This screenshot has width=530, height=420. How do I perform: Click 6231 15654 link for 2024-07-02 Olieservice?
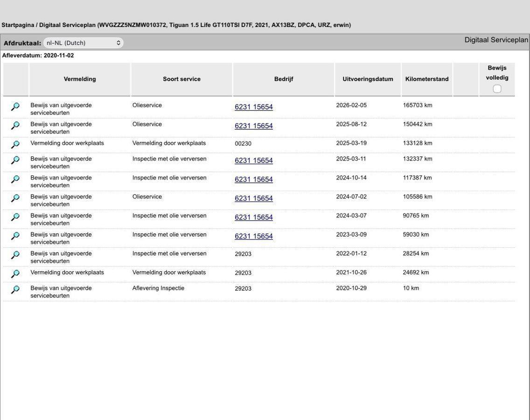point(253,198)
